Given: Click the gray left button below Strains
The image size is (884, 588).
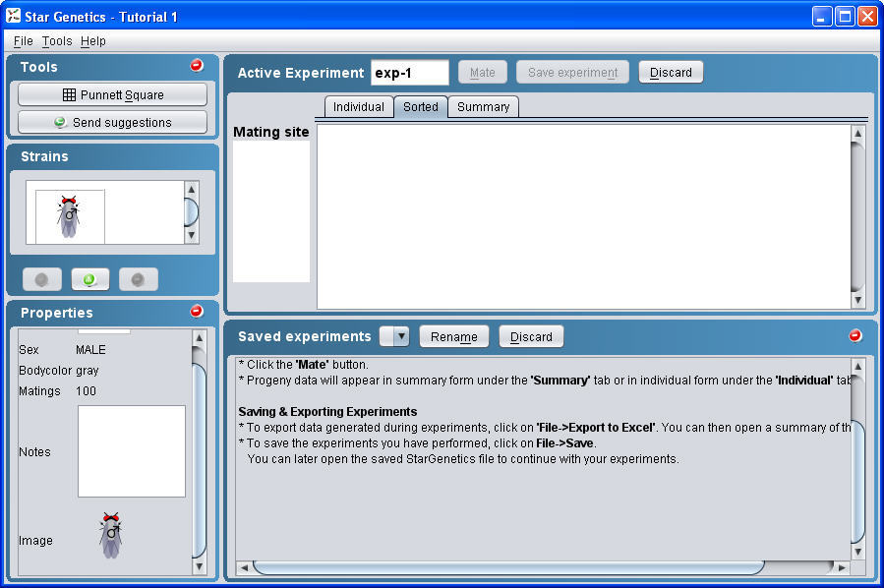Looking at the screenshot, I should (42, 279).
